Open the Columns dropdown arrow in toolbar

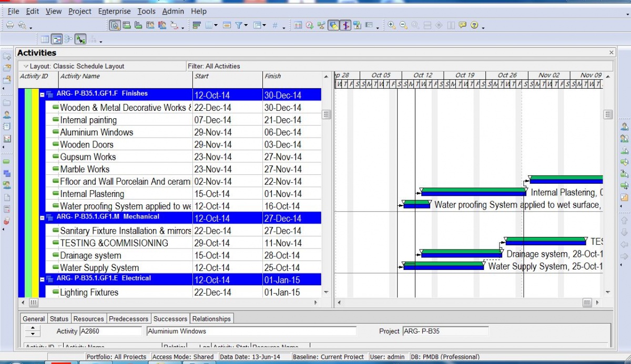216,25
